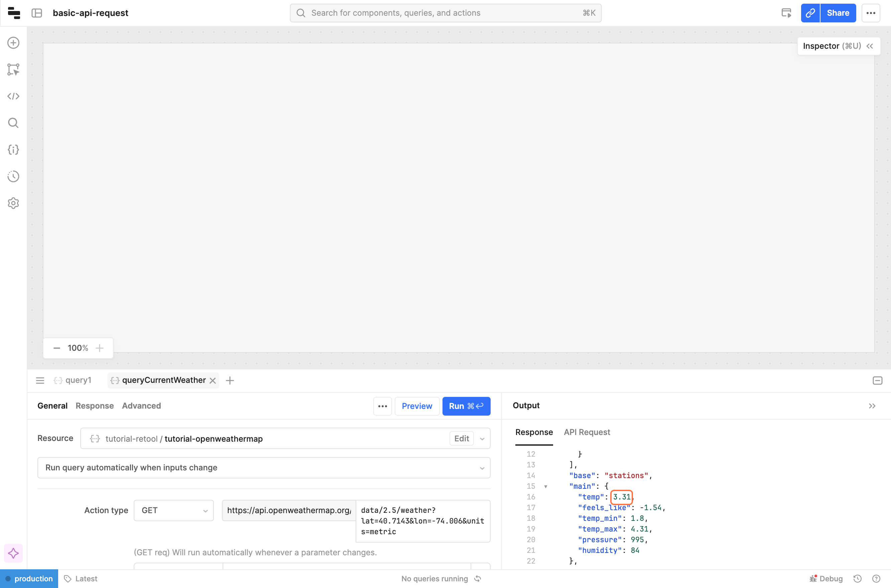
Task: Click the Run query button
Action: tap(466, 406)
